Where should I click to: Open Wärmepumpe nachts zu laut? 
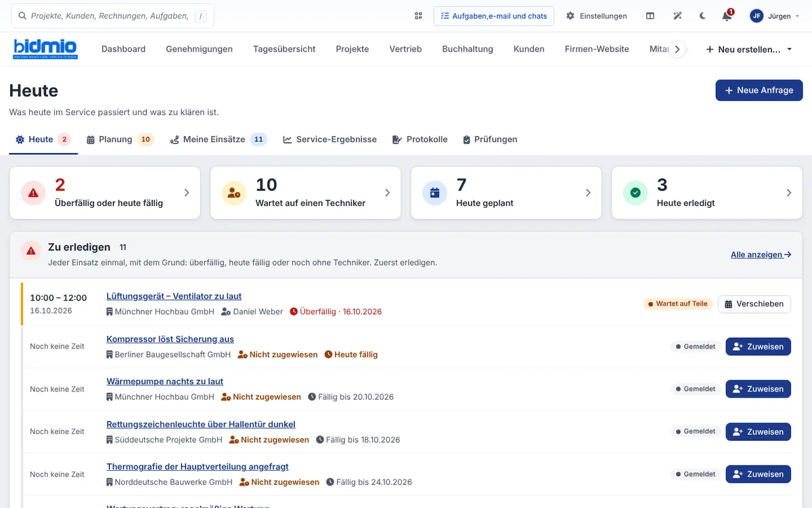click(x=165, y=381)
